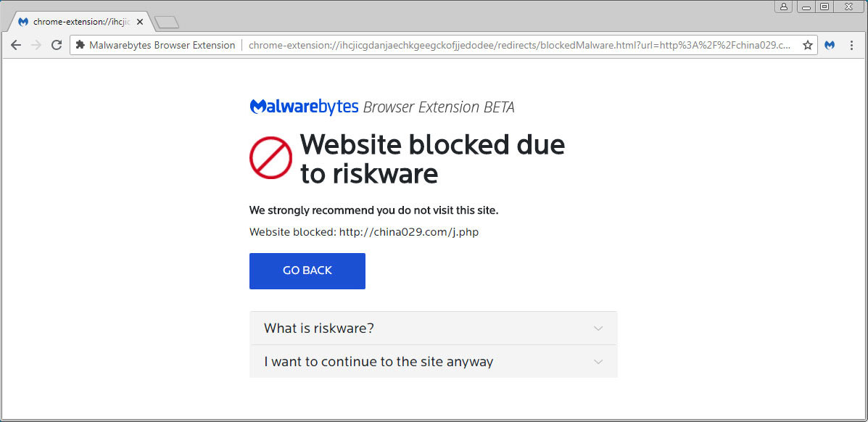
Task: Click the extension puzzle-piece icon in the address bar
Action: click(x=82, y=45)
